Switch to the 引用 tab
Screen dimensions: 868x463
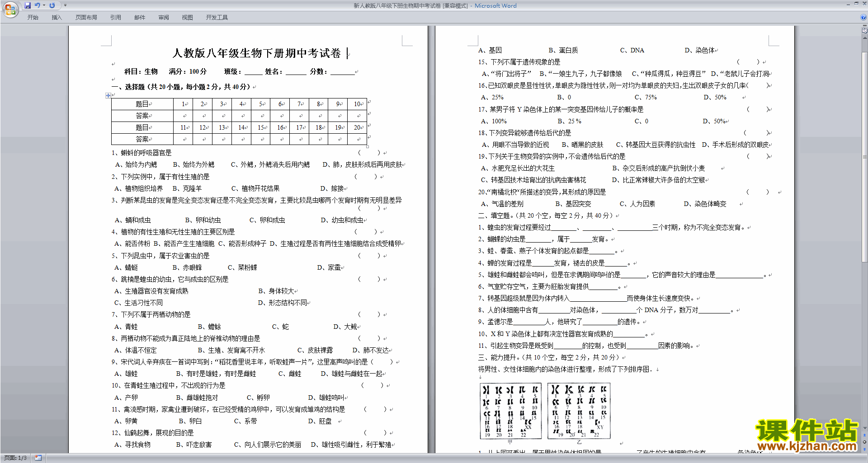(116, 17)
